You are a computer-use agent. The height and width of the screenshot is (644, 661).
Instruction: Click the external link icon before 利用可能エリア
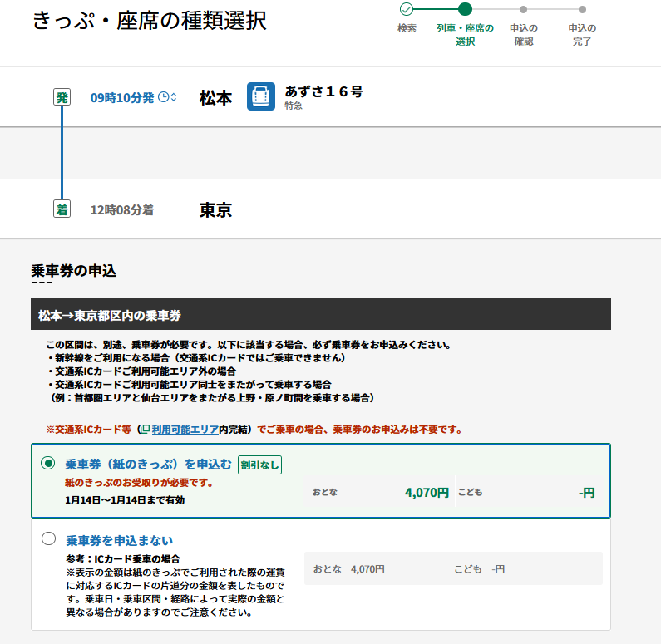pos(145,429)
